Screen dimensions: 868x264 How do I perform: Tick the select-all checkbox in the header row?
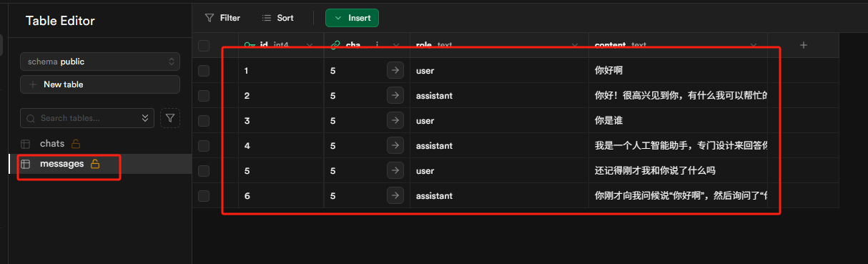tap(204, 46)
